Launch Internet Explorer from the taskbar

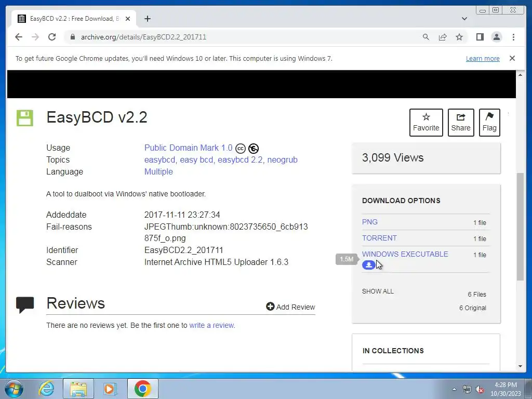(x=46, y=389)
